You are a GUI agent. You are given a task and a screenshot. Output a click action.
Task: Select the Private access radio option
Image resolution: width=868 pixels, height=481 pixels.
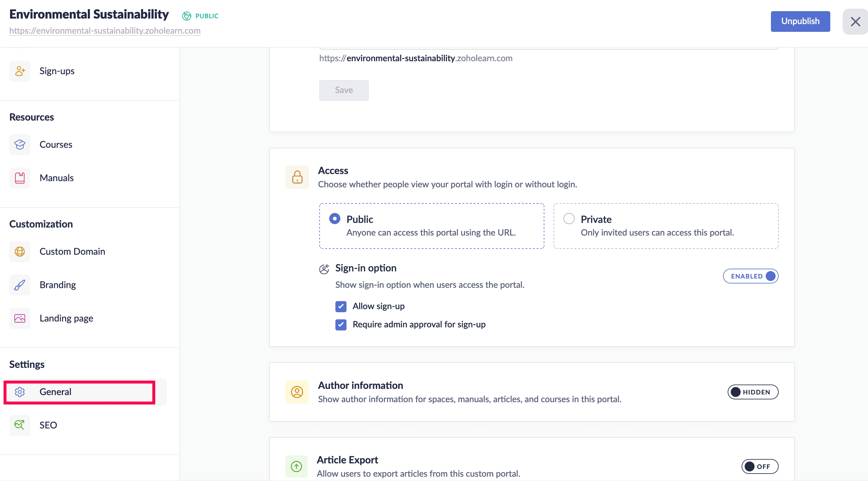[x=569, y=219]
